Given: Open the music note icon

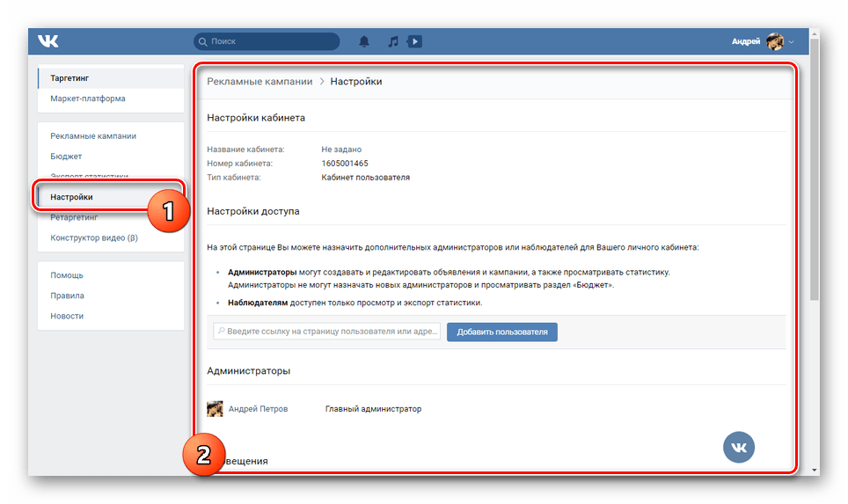Looking at the screenshot, I should tap(393, 41).
